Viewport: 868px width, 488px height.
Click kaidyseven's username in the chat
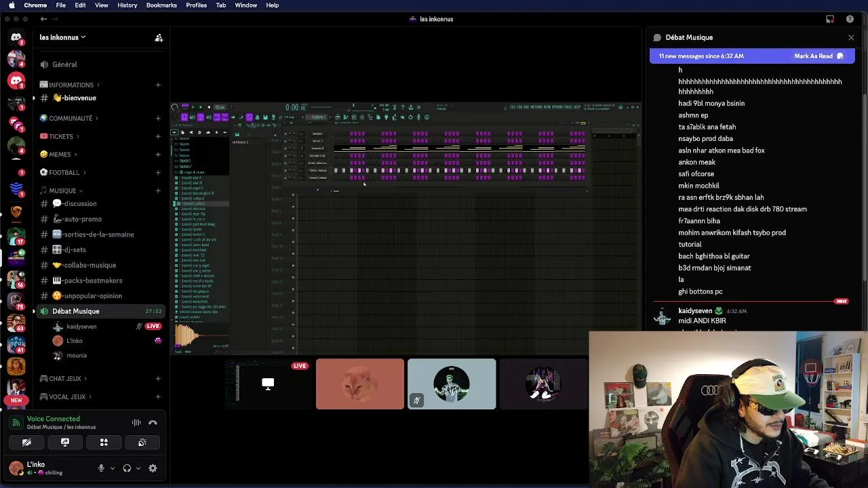click(695, 310)
